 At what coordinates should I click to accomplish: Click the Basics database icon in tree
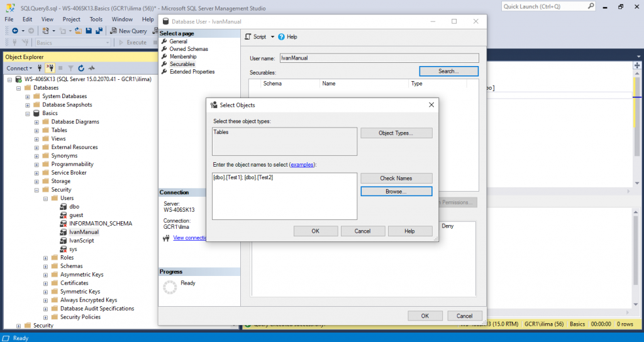tap(36, 113)
